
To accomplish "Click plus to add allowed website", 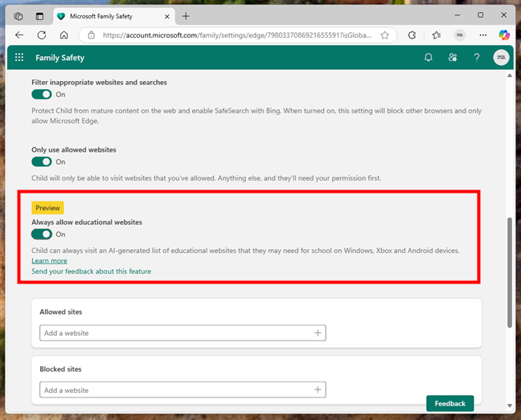I will (x=318, y=332).
